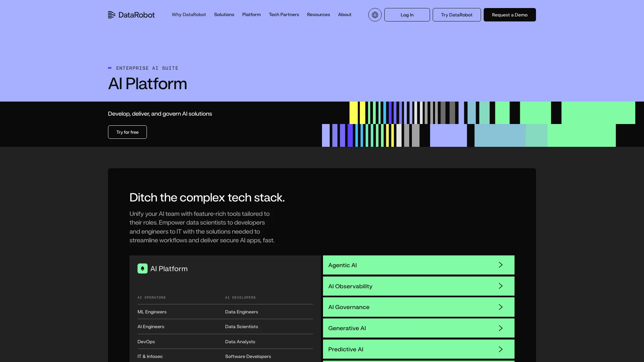The width and height of the screenshot is (644, 362).
Task: Open the Data Engineers link
Action: tap(241, 312)
